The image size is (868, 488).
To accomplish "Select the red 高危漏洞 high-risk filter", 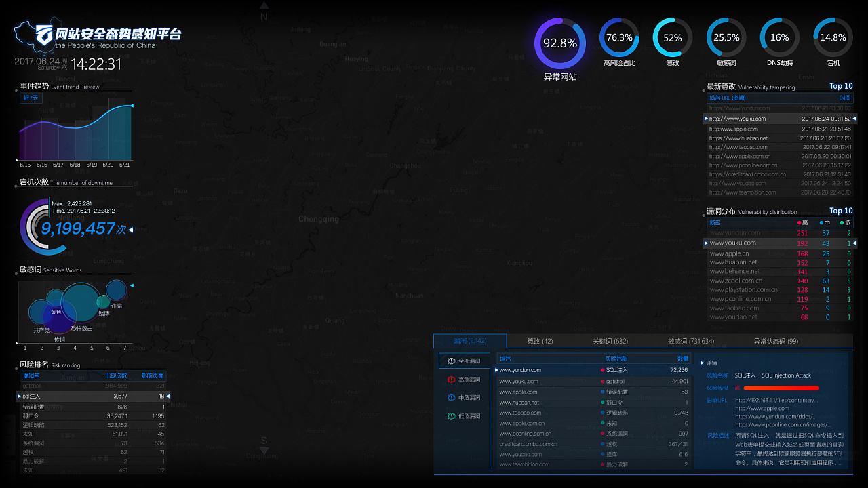I will [464, 380].
